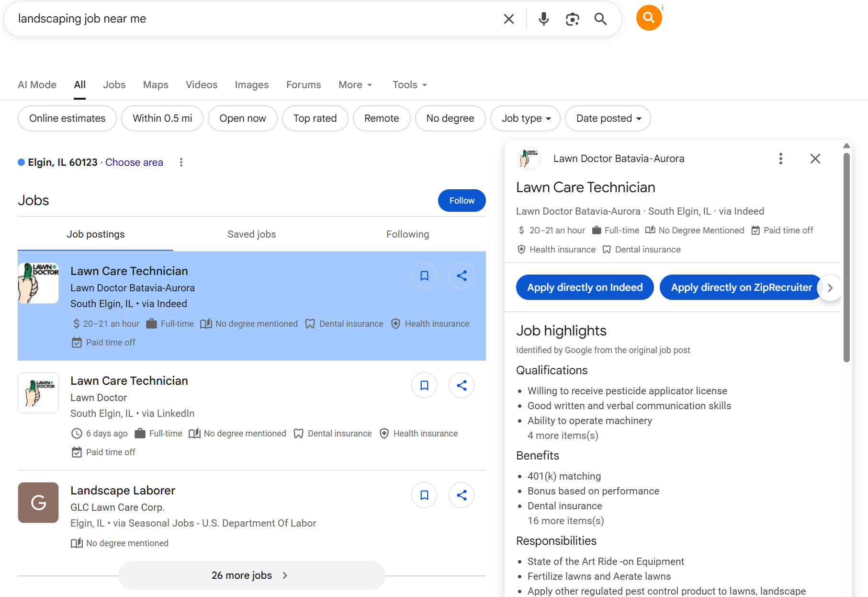The height and width of the screenshot is (597, 868).
Task: Open the Job type dropdown
Action: 526,118
